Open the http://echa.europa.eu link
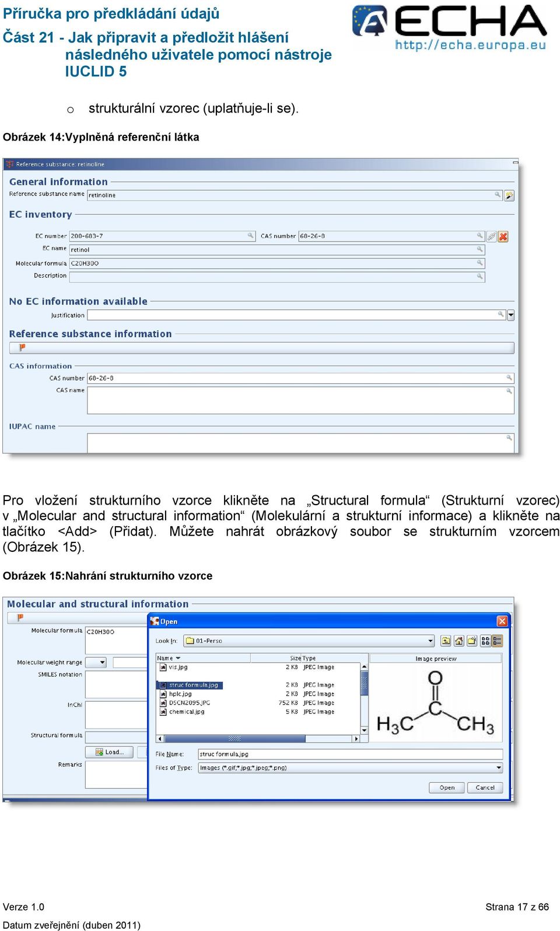This screenshot has height=931, width=560. 470,45
